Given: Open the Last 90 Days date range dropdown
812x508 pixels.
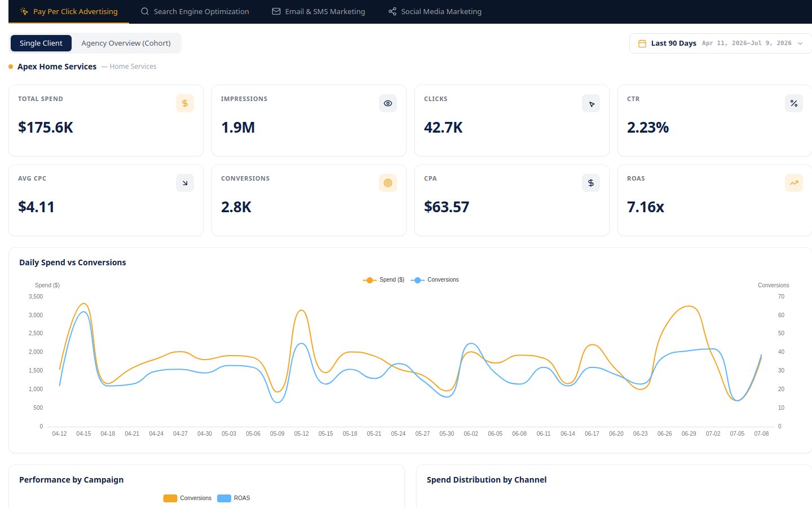Looking at the screenshot, I should [x=721, y=43].
